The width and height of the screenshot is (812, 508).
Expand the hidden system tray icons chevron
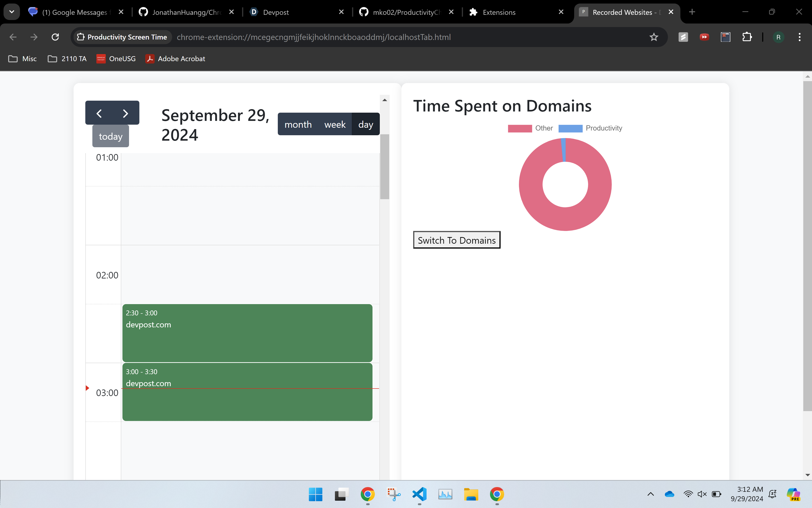click(651, 494)
